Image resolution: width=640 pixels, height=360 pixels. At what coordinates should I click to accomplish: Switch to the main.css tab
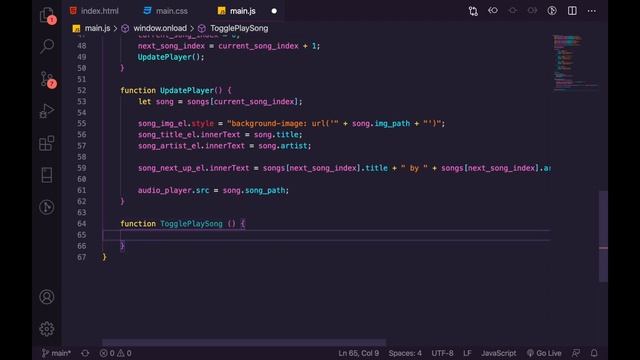click(166, 11)
